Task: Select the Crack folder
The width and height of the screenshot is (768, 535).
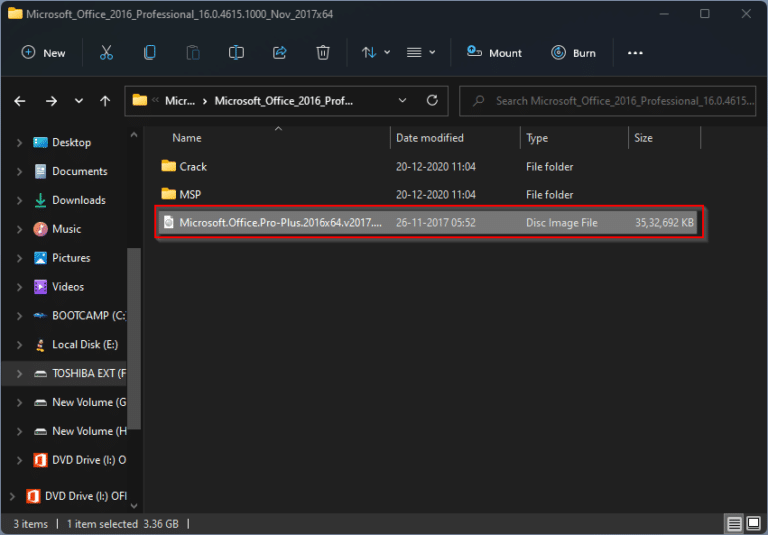Action: 429,167
